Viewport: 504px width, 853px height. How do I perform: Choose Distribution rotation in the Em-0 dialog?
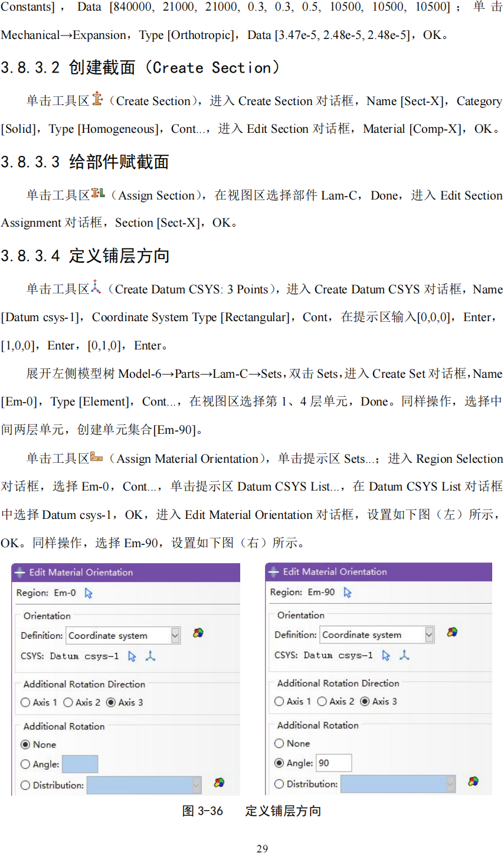(x=52, y=785)
